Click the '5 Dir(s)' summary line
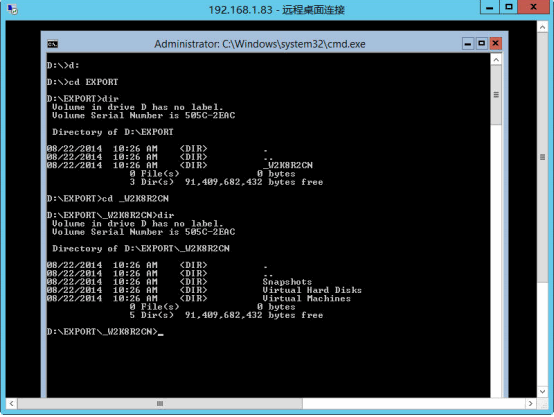Image resolution: width=554 pixels, height=417 pixels. 226,315
